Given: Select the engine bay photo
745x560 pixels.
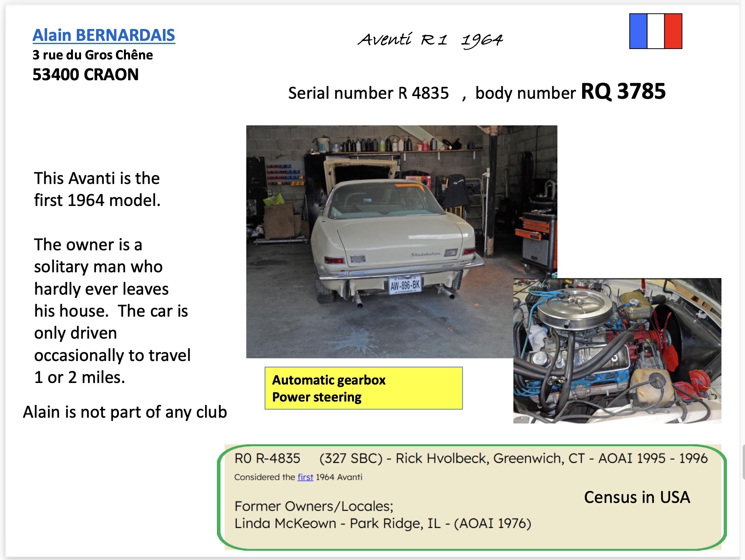Looking at the screenshot, I should (617, 351).
